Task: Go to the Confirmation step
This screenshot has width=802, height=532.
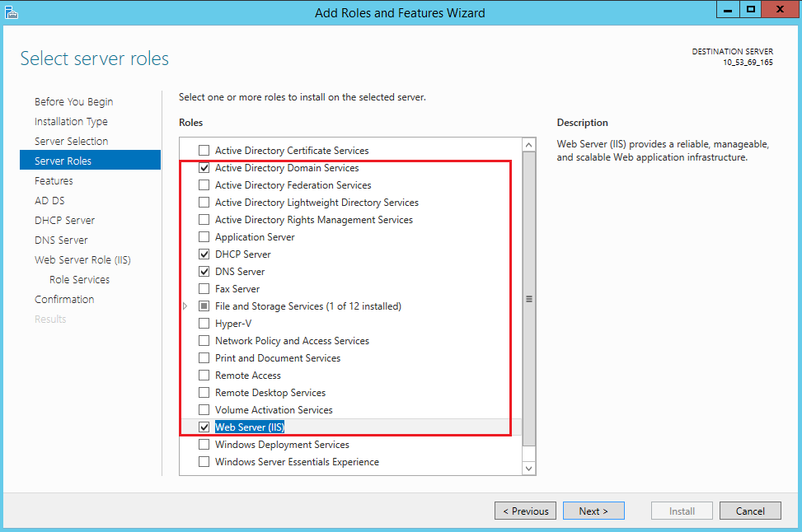Action: click(64, 300)
